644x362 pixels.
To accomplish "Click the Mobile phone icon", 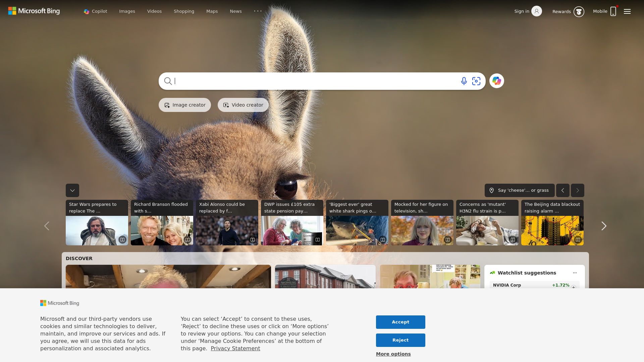I will click(613, 11).
